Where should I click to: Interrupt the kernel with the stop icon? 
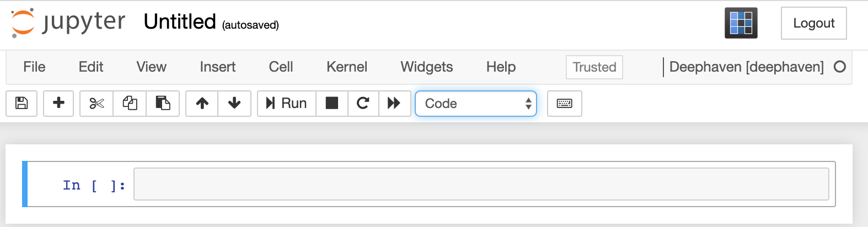[332, 104]
